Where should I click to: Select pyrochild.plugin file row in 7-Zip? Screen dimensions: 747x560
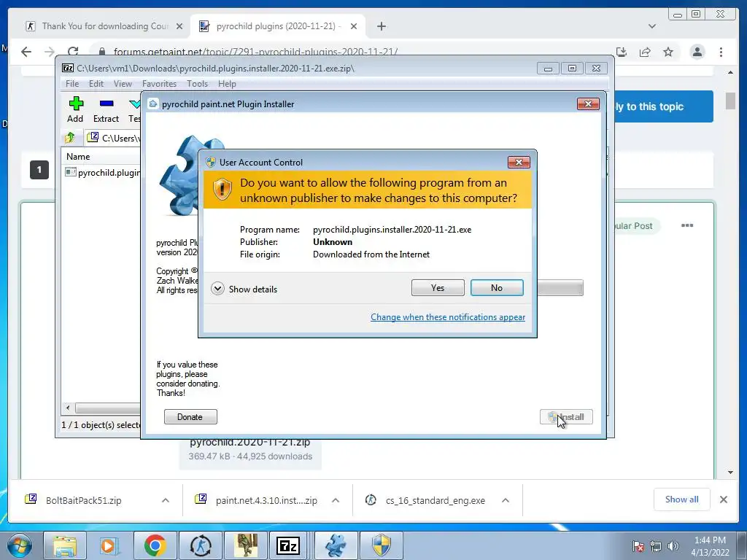[102, 172]
